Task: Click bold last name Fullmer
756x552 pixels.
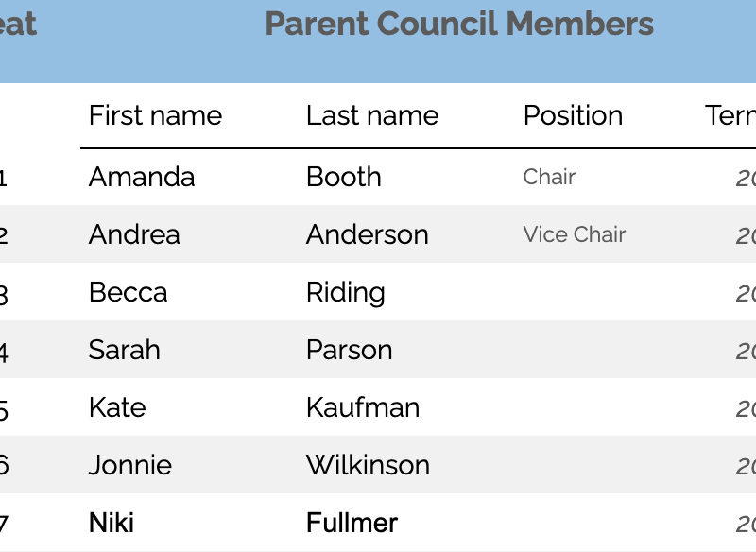Action: click(x=352, y=523)
